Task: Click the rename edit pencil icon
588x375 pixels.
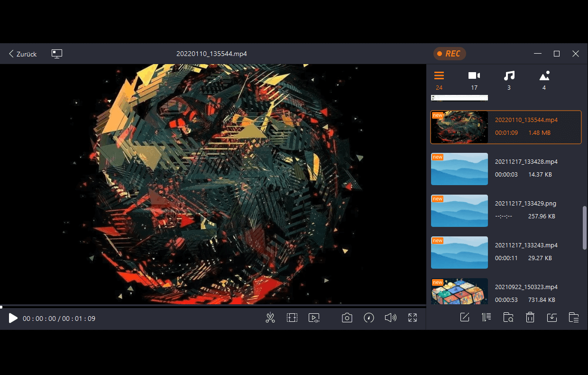Action: [465, 318]
